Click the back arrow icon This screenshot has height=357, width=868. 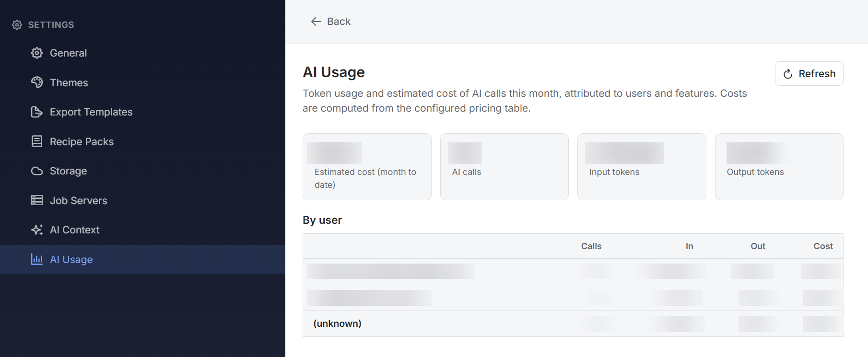316,22
